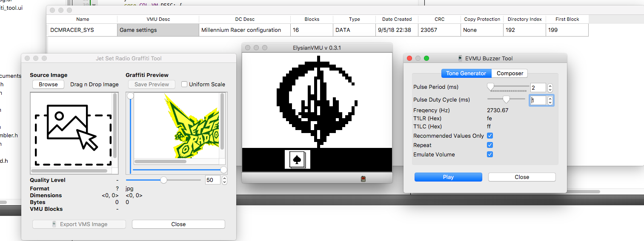644x241 pixels.
Task: Minimize the EVMU Buzzer Tool window
Action: pyautogui.click(x=418, y=58)
